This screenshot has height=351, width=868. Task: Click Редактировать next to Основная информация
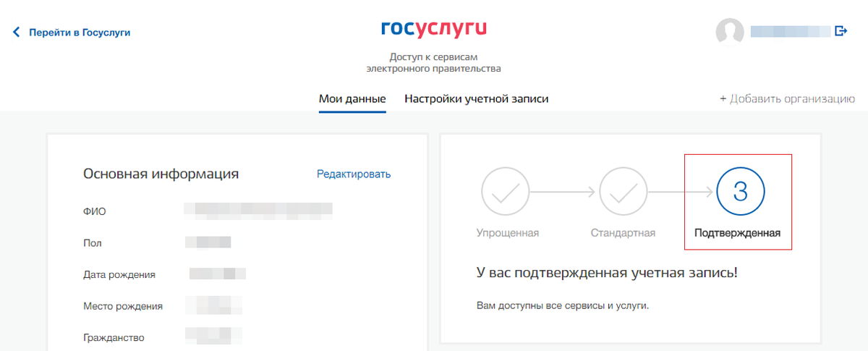coord(354,174)
